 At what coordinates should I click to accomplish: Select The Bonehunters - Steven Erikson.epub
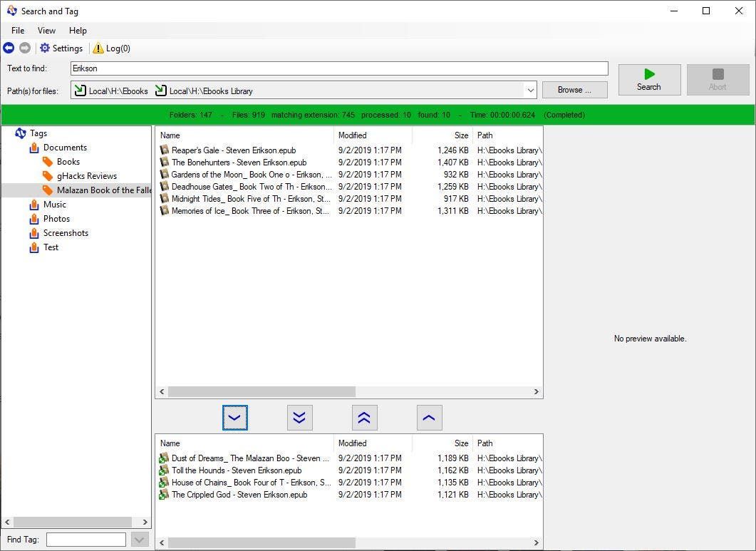[239, 163]
